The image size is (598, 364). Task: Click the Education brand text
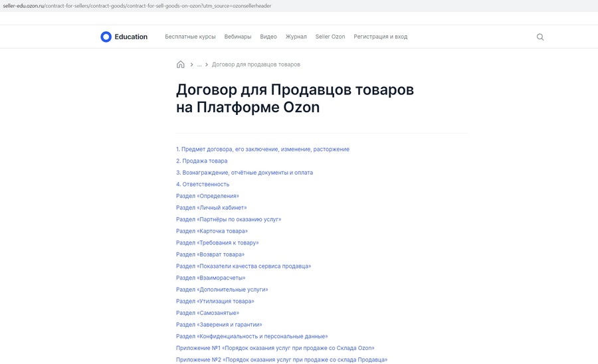coord(131,37)
